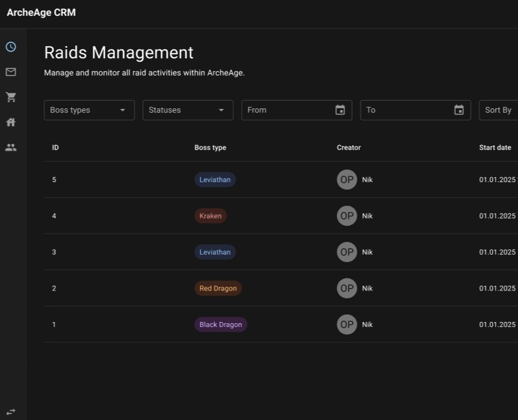Open the To date calendar picker icon

[459, 110]
